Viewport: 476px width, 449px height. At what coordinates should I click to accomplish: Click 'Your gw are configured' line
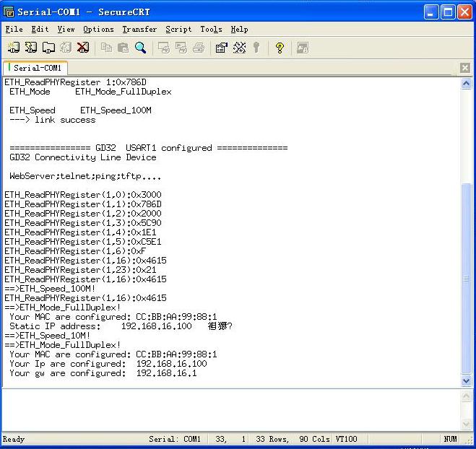coord(103,373)
